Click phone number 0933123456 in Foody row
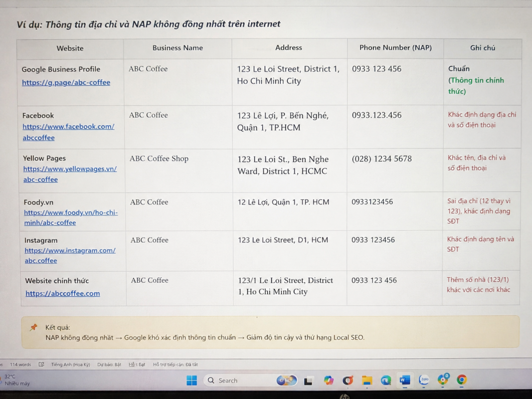 (x=372, y=201)
